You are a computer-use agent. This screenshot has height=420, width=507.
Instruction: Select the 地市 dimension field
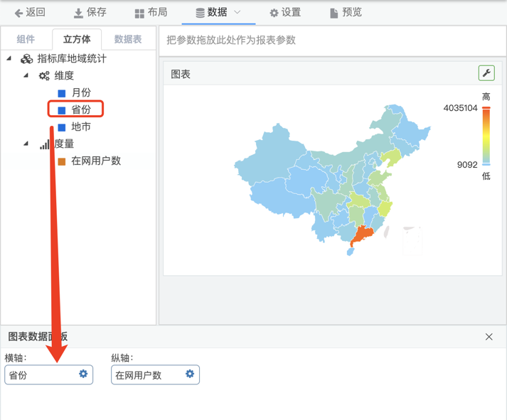(81, 126)
